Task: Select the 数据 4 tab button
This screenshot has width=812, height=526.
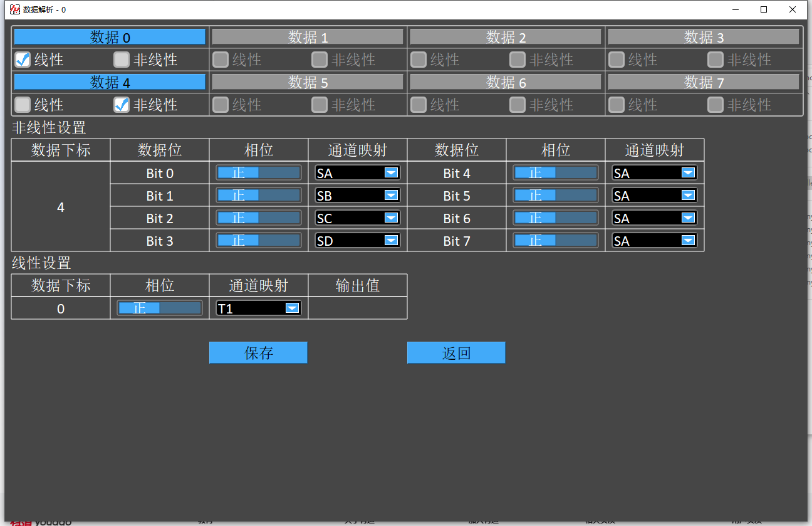Action: pyautogui.click(x=110, y=82)
